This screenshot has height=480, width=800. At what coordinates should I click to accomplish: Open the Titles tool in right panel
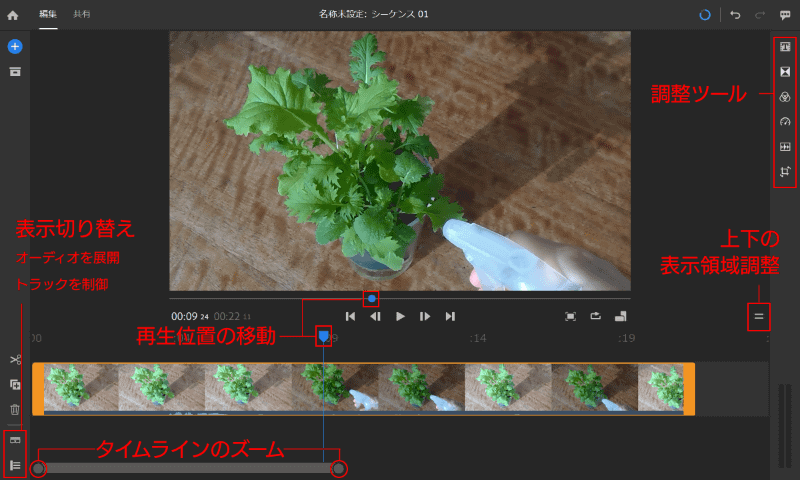785,47
